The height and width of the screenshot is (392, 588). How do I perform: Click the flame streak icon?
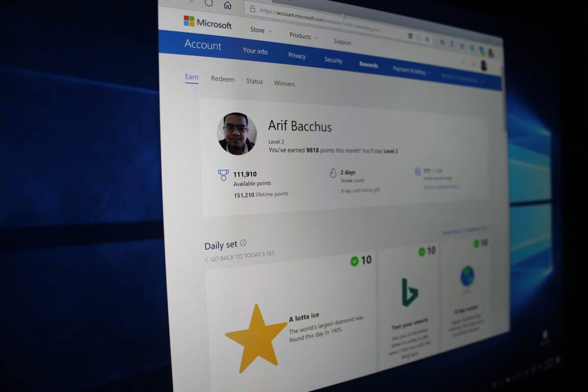[333, 173]
